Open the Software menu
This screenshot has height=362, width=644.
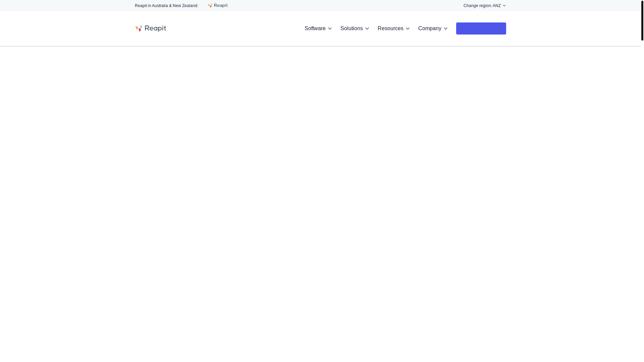(318, 28)
